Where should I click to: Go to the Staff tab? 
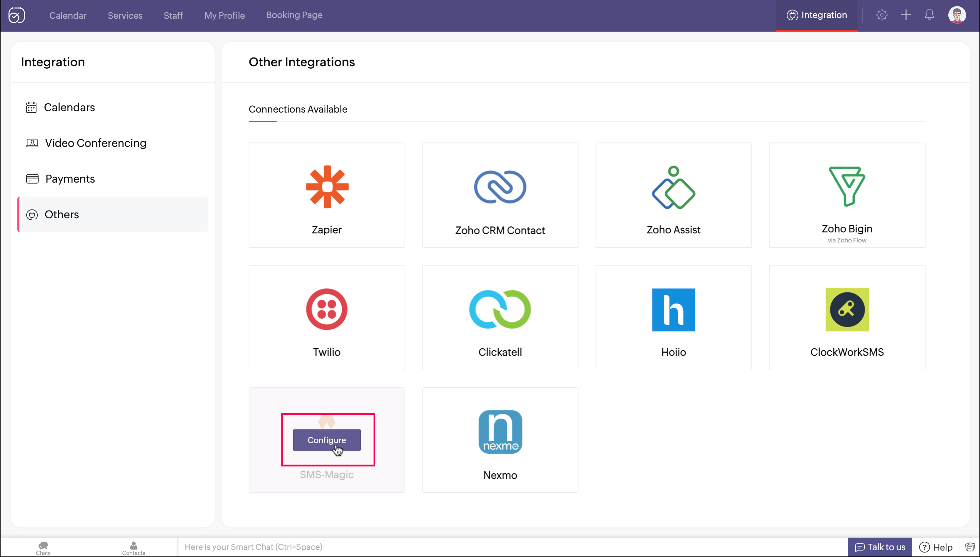point(173,15)
